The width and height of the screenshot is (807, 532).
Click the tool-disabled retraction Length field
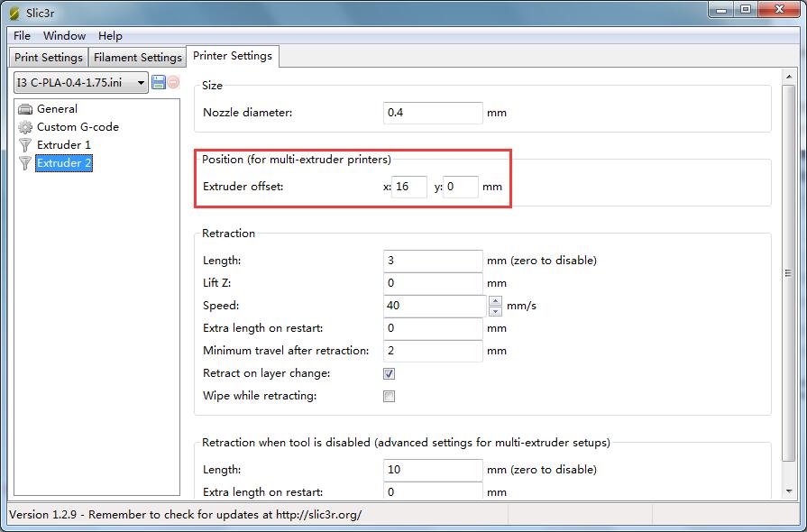433,470
